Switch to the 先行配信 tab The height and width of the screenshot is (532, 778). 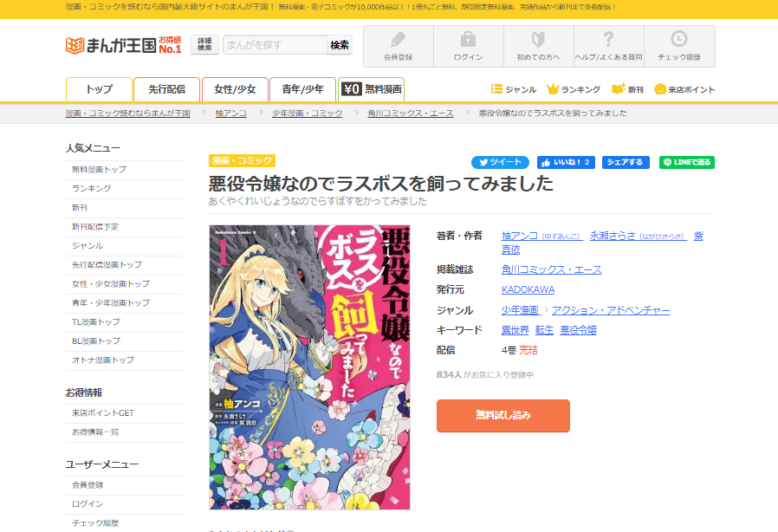(x=166, y=89)
